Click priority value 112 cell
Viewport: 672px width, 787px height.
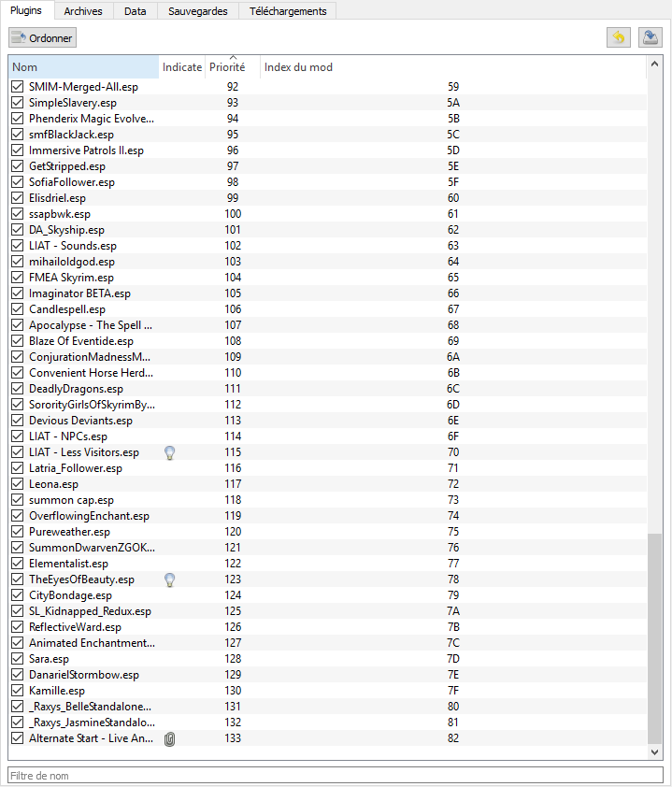tap(233, 405)
